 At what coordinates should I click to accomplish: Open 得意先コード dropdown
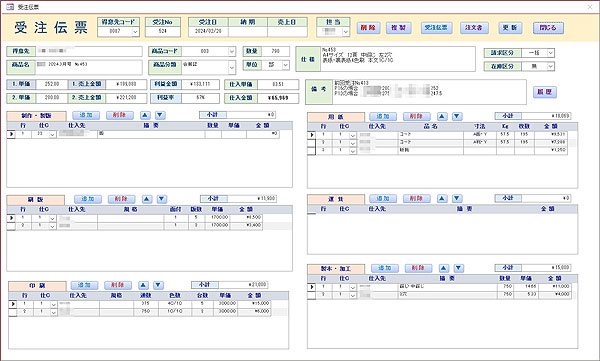coord(135,32)
